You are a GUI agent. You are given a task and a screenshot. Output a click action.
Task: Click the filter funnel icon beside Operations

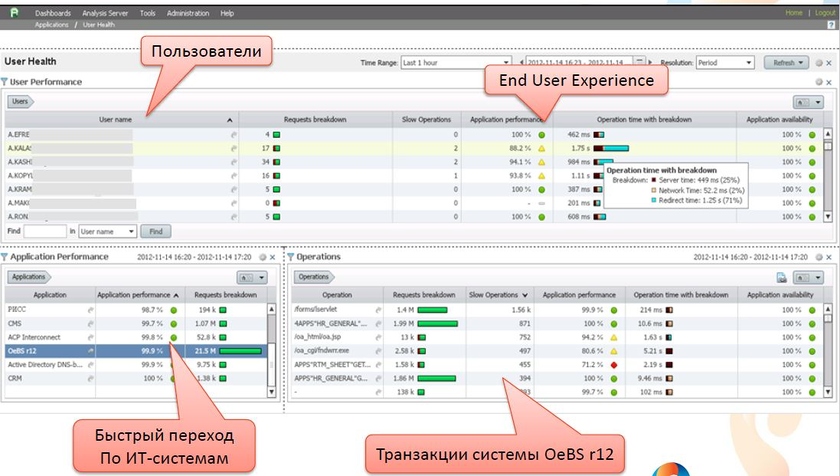292,257
